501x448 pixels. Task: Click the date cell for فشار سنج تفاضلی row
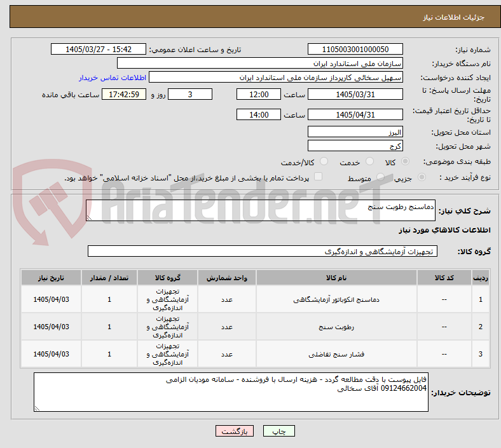(51, 354)
